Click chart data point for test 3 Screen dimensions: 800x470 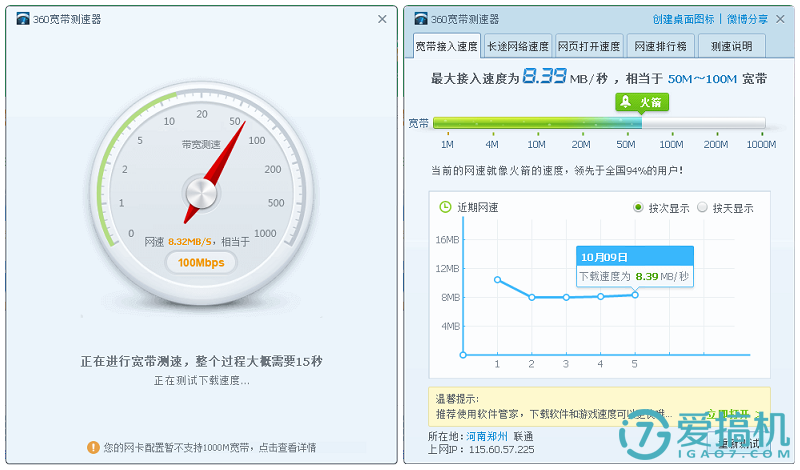tap(566, 297)
